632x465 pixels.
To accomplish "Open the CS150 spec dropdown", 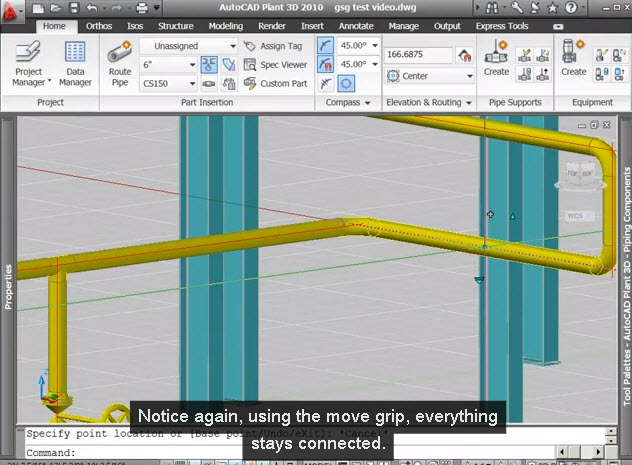I will coord(169,83).
